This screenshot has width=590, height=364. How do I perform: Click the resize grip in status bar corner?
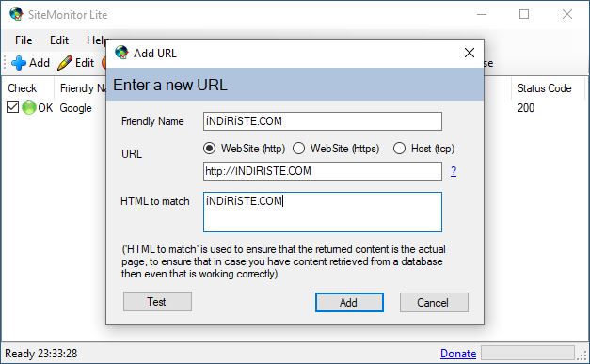click(x=582, y=355)
